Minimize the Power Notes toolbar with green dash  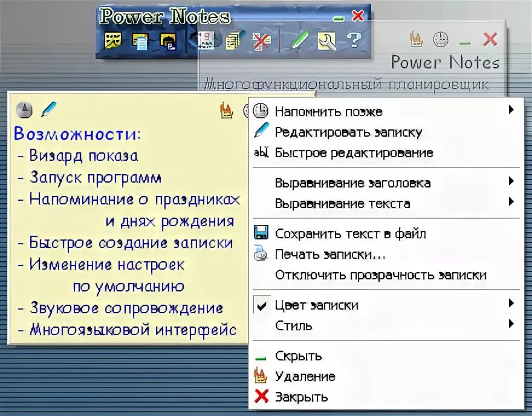click(339, 19)
